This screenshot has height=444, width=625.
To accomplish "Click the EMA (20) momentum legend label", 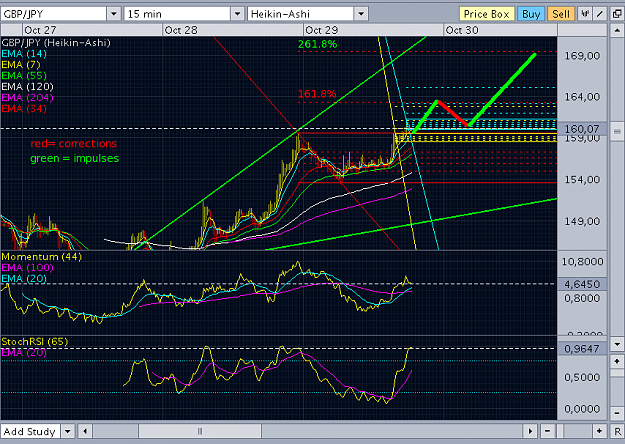I will click(x=24, y=279).
